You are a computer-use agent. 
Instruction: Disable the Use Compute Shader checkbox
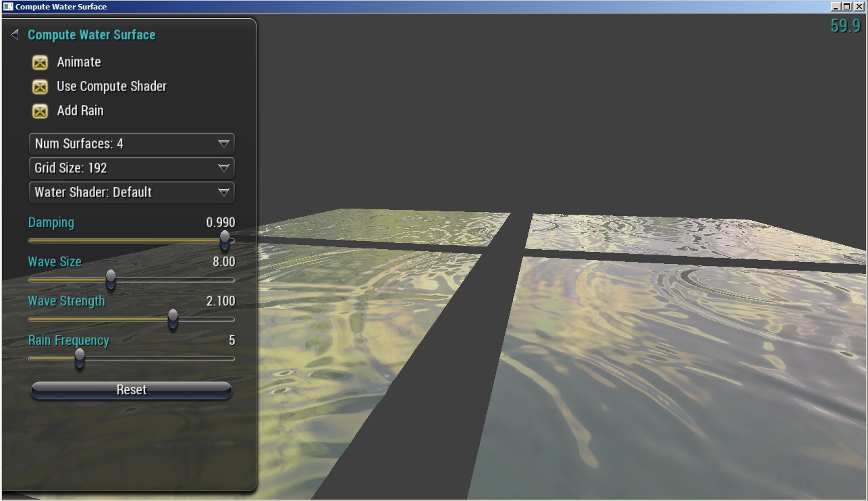(40, 86)
